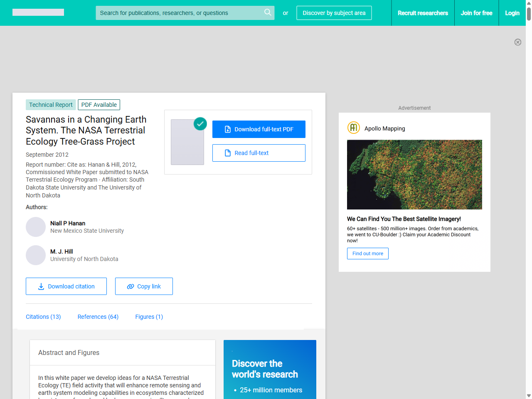Click the ad headline about Satellite Imagery

point(404,219)
